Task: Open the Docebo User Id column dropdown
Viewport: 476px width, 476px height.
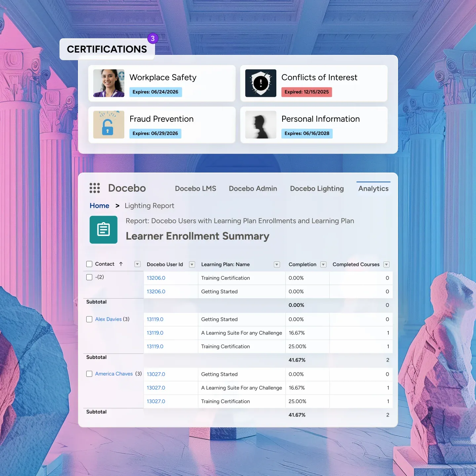Action: click(192, 264)
